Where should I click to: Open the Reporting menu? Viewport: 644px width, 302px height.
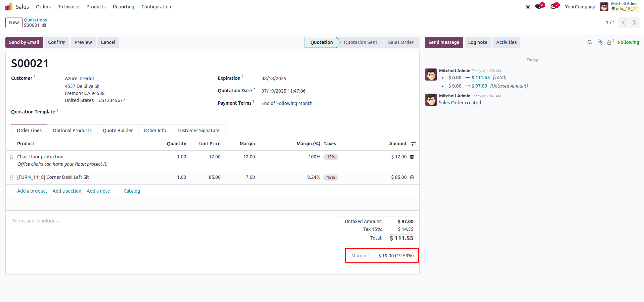[x=123, y=7]
